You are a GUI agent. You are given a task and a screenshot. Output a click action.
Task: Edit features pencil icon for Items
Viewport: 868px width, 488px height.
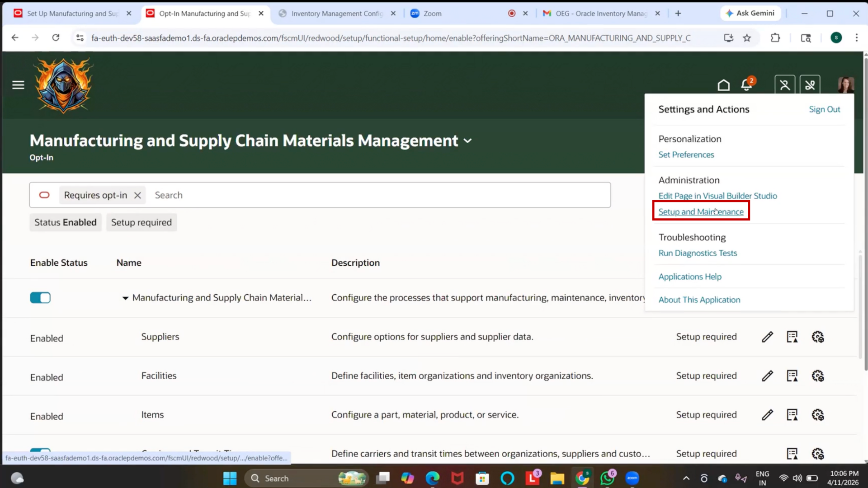[x=767, y=415]
